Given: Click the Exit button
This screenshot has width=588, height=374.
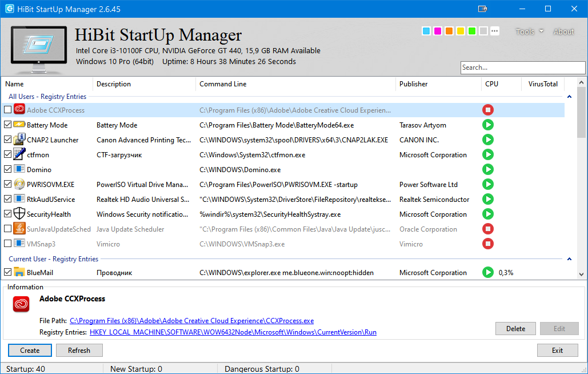Looking at the screenshot, I should pyautogui.click(x=557, y=351).
